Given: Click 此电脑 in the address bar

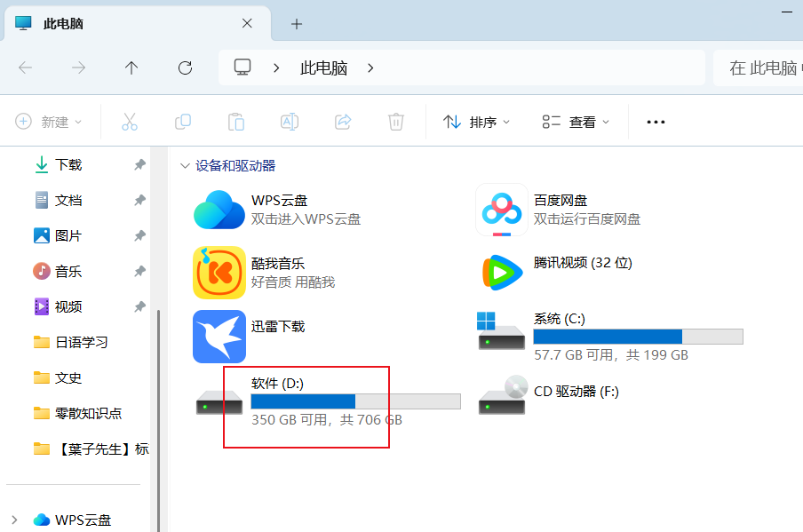Looking at the screenshot, I should pos(323,67).
